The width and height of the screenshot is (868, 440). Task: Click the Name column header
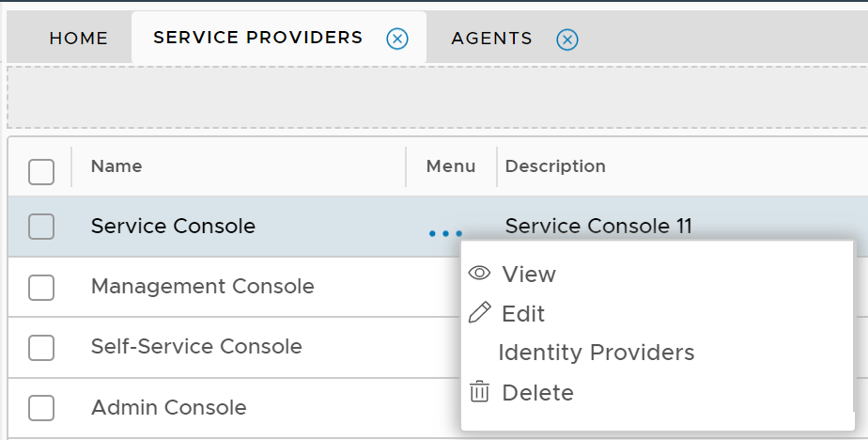(x=116, y=166)
